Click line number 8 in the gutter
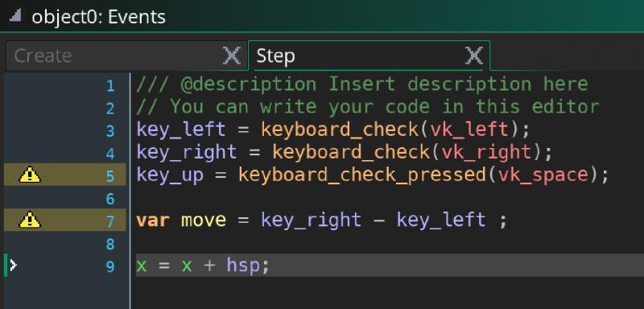The height and width of the screenshot is (309, 644). [110, 244]
